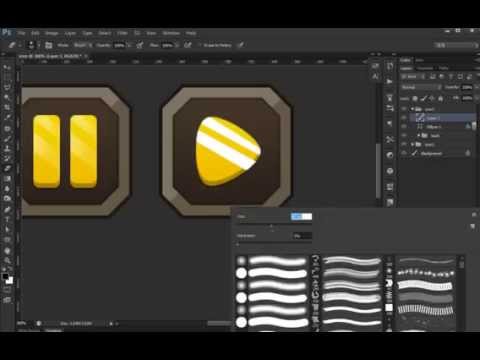
Task: Open the workspace switcher dropdown
Action: tap(457, 45)
